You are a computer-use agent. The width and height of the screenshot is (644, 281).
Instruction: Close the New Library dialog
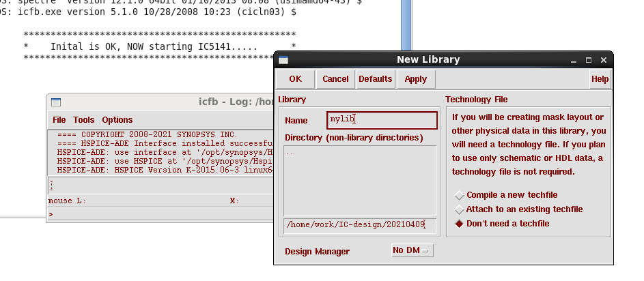click(603, 60)
